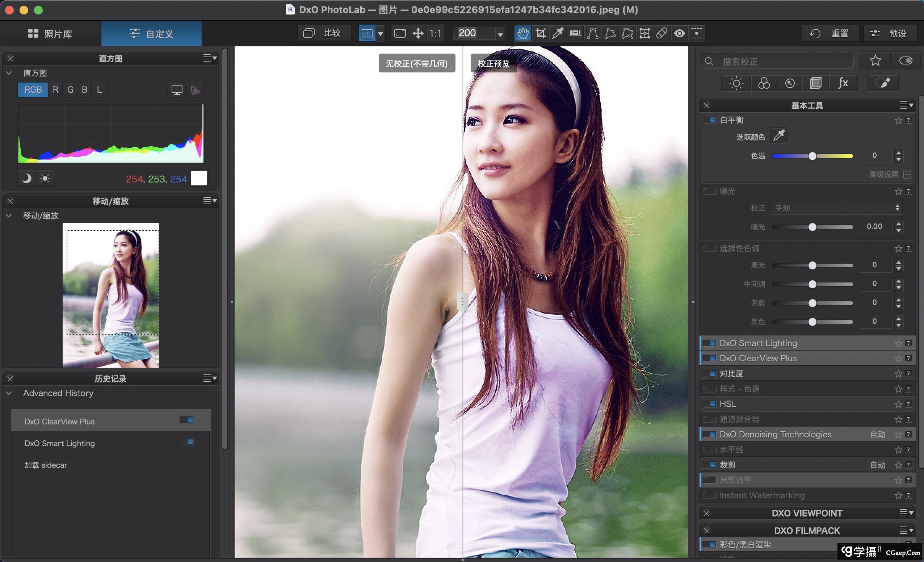Select the Repair bandage tool
The height and width of the screenshot is (562, 924).
[662, 33]
